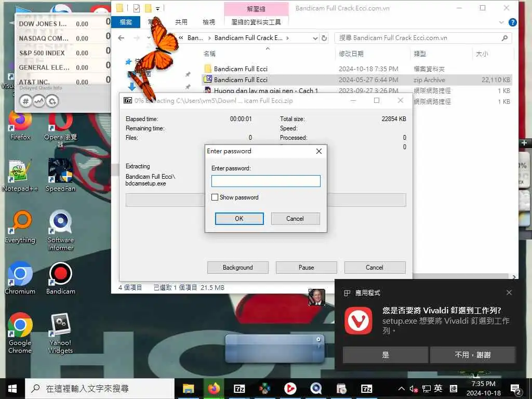The height and width of the screenshot is (399, 532).
Task: Refresh the Explorer folder view
Action: point(324,38)
